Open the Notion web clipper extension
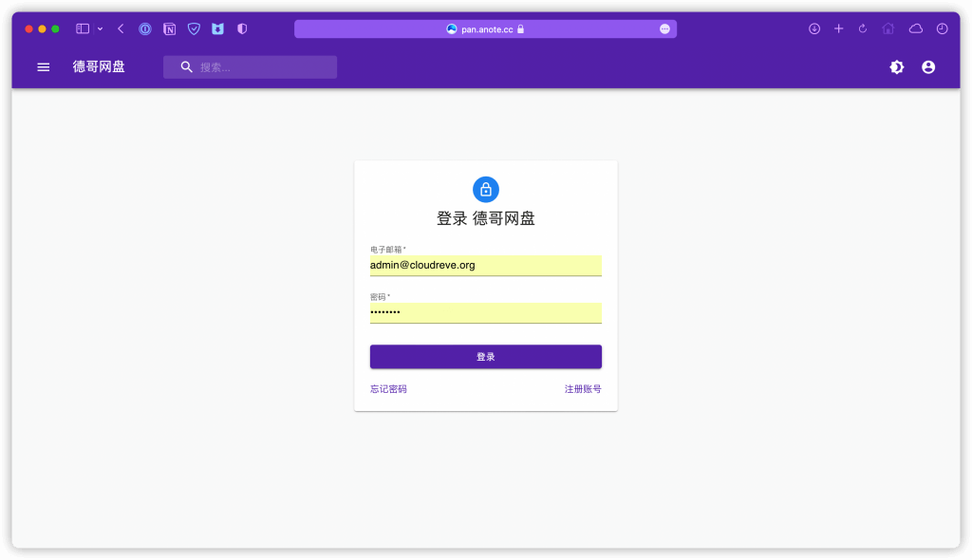Image resolution: width=972 pixels, height=560 pixels. [x=169, y=28]
